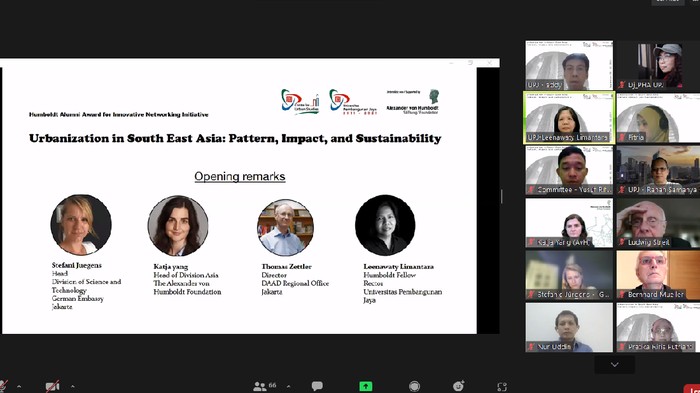Select the UPJ - Eddy video tile
The image size is (700, 393).
(x=569, y=65)
